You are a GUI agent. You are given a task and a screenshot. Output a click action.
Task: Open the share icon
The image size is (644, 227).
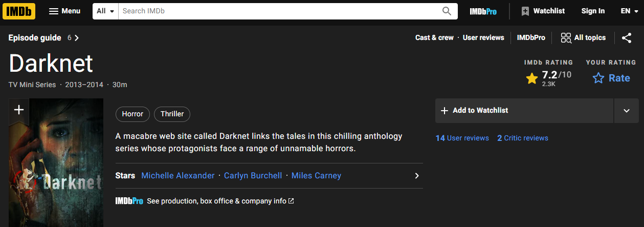coord(627,37)
